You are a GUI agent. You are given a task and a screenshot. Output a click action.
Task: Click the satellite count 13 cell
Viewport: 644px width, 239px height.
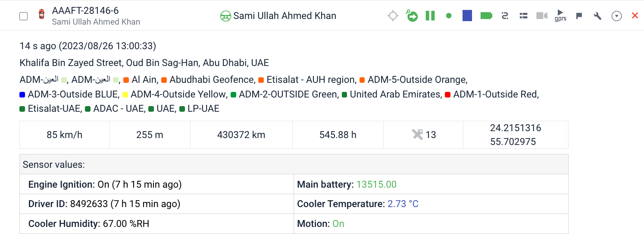pos(423,135)
